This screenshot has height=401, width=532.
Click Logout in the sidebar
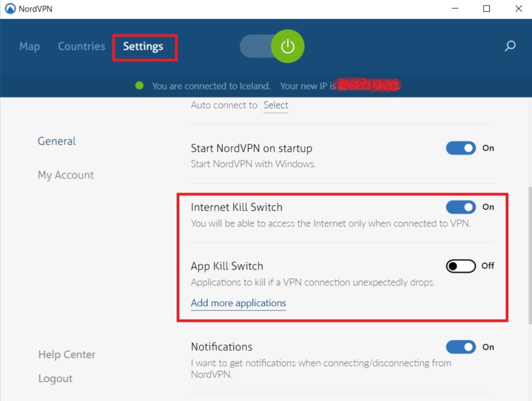[55, 379]
